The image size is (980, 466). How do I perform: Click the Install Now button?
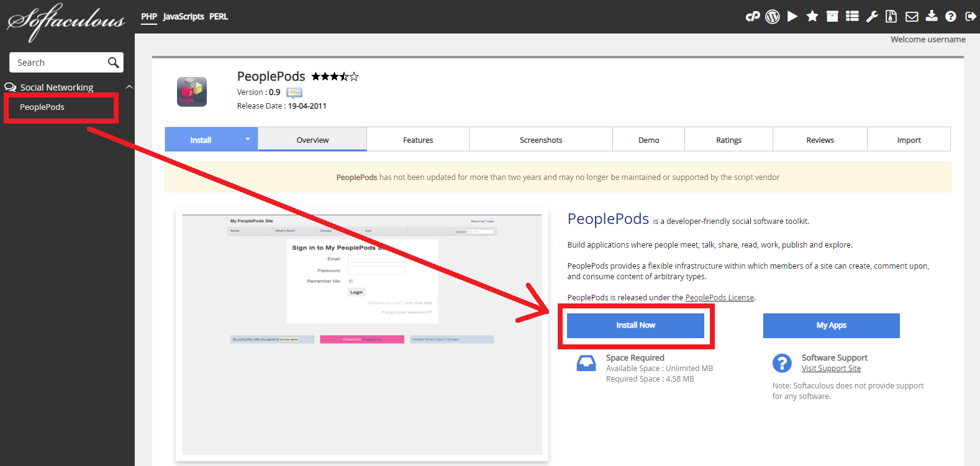click(635, 325)
